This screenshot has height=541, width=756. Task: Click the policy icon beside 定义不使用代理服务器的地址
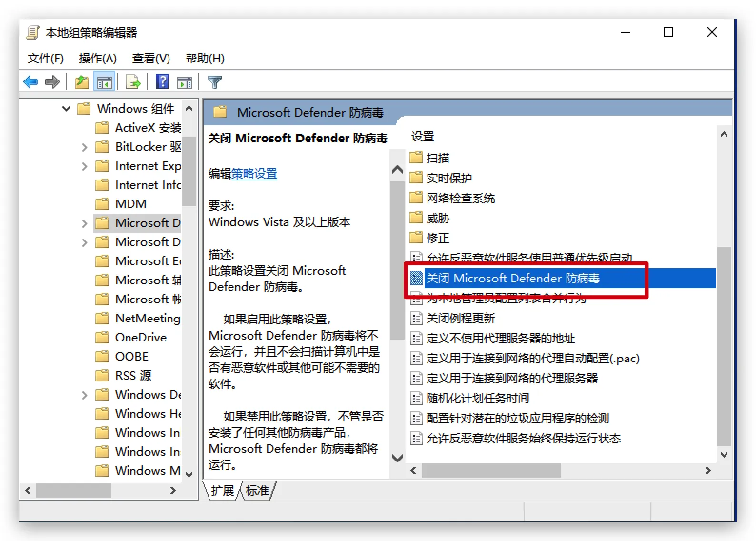click(x=417, y=338)
